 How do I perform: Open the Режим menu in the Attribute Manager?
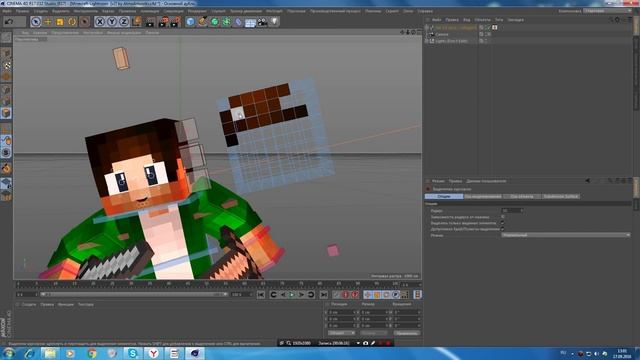click(438, 181)
